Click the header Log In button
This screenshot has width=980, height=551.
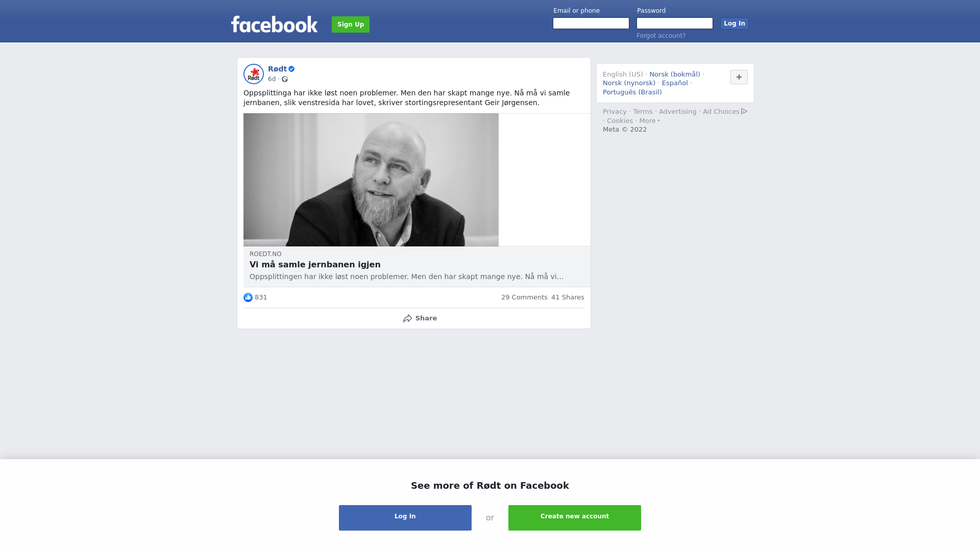coord(734,23)
